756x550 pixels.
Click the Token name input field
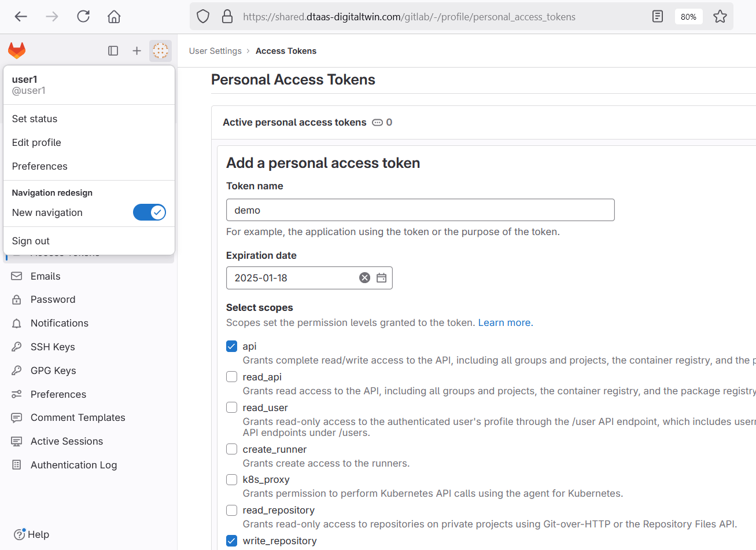pyautogui.click(x=420, y=210)
